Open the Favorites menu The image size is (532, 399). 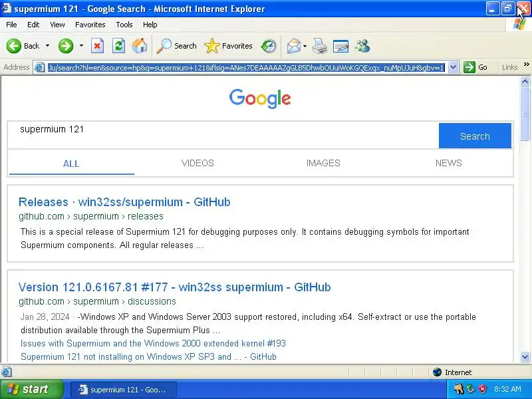90,25
